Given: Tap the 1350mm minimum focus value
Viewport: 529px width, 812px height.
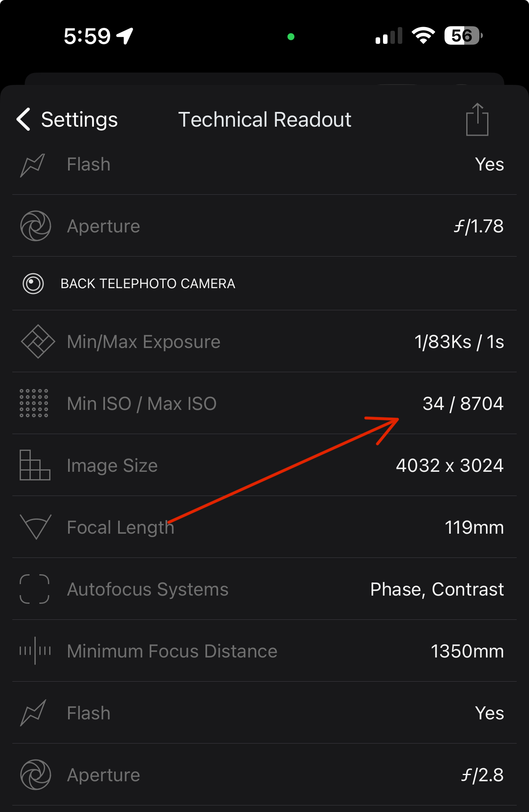Looking at the screenshot, I should [x=467, y=651].
